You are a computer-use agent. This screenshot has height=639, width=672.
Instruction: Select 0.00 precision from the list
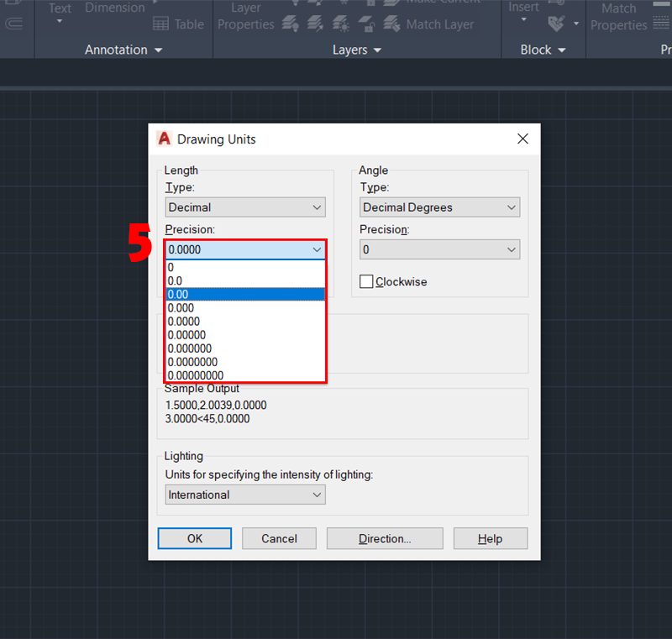pos(244,294)
